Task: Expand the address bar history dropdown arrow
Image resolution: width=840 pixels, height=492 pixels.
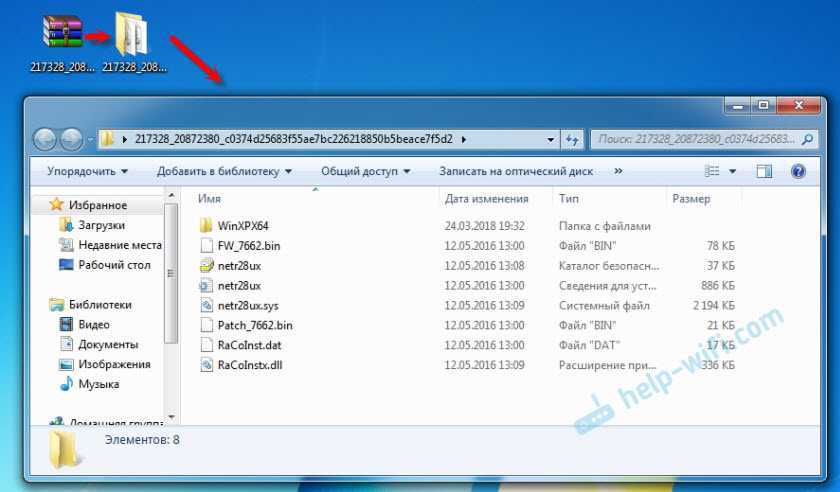Action: (550, 140)
